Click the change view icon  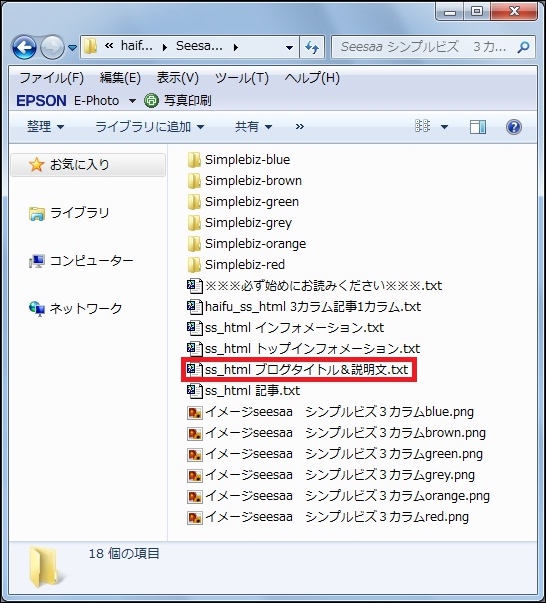(x=422, y=126)
